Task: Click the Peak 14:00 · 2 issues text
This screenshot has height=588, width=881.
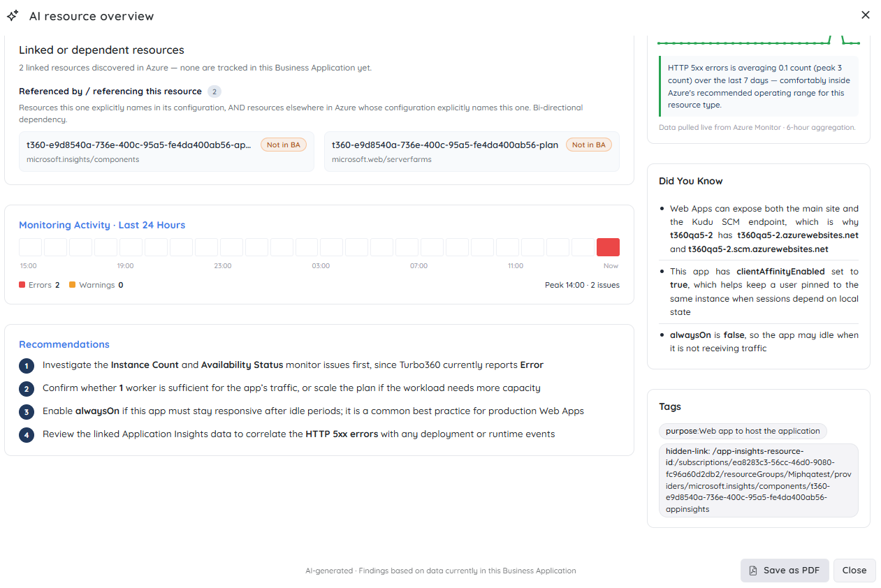Action: click(x=582, y=285)
